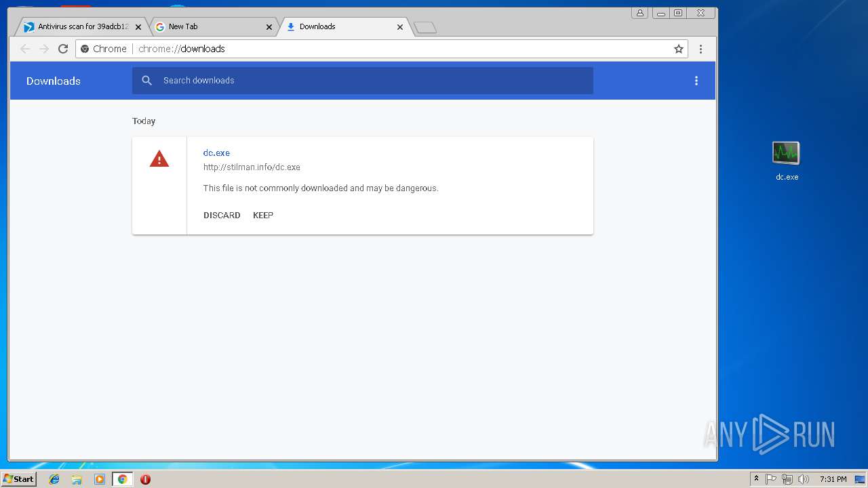Screen dimensions: 868x488
Task: Click the Action Center flag icon
Action: pos(771,479)
